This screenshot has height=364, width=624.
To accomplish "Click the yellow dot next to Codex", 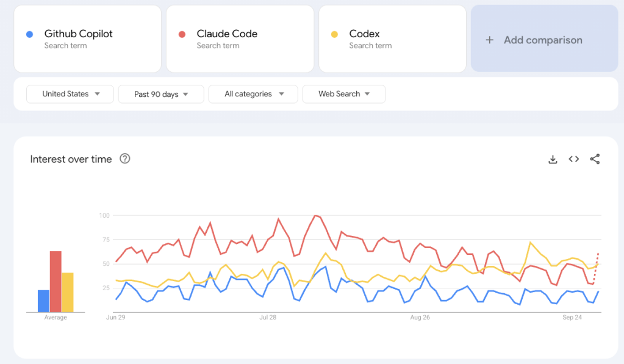I will pyautogui.click(x=334, y=34).
